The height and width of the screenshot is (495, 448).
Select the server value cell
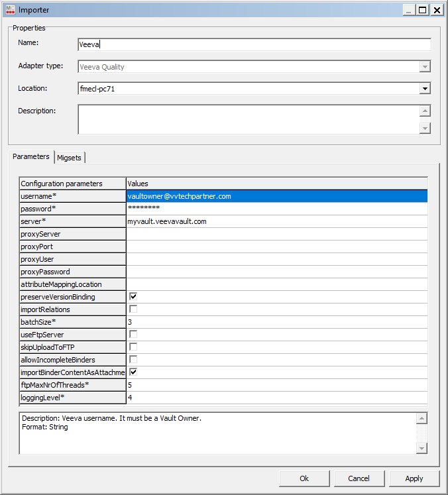coord(276,221)
